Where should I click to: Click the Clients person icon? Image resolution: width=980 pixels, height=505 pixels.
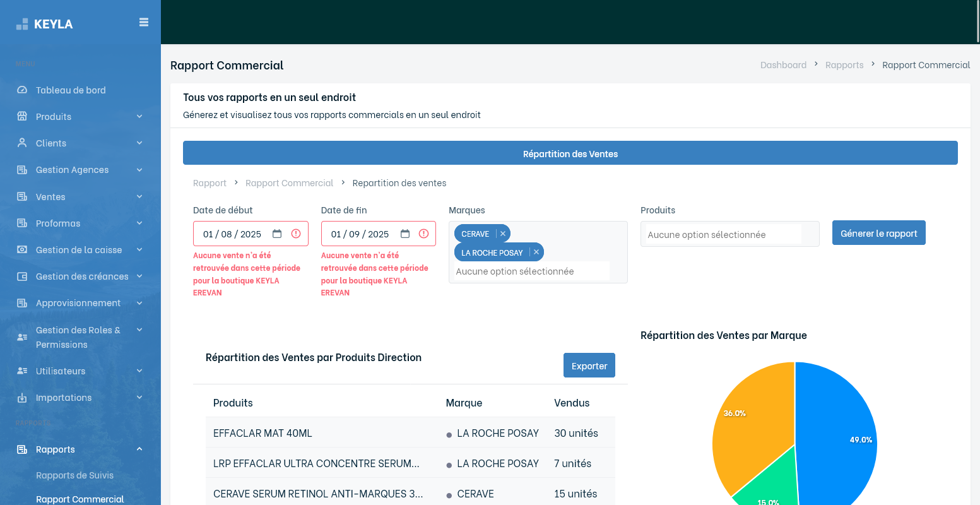click(22, 143)
